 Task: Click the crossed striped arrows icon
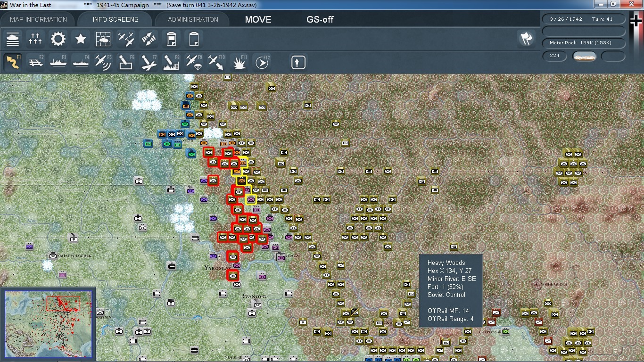pyautogui.click(x=149, y=39)
